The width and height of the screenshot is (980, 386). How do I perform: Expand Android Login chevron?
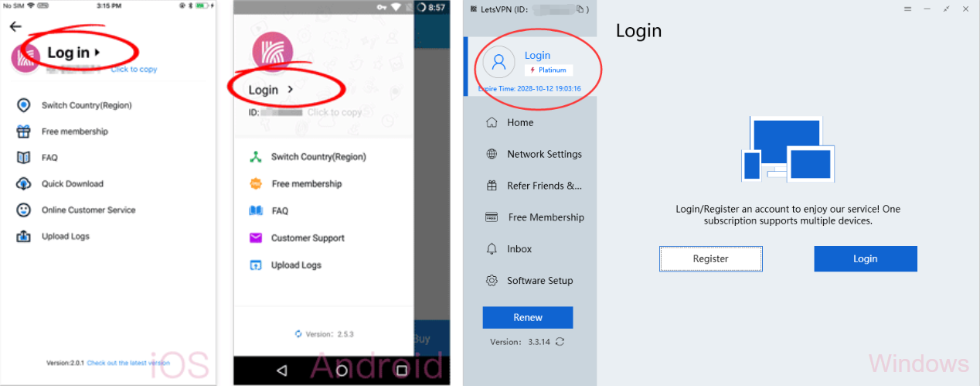pos(290,90)
